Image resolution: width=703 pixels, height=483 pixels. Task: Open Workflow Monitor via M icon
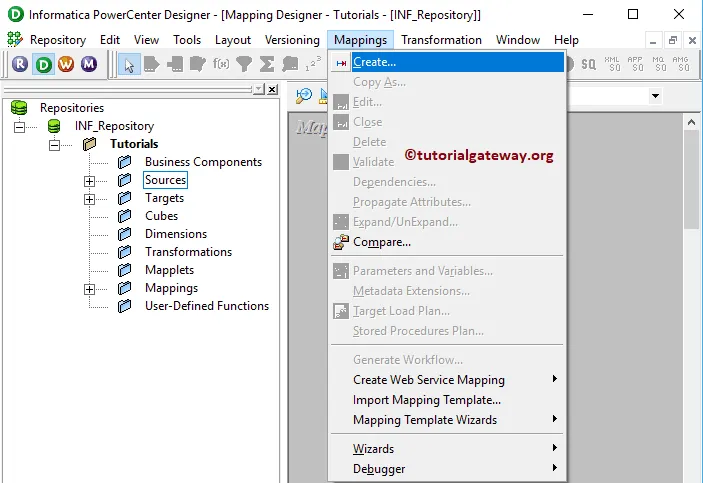coord(89,64)
